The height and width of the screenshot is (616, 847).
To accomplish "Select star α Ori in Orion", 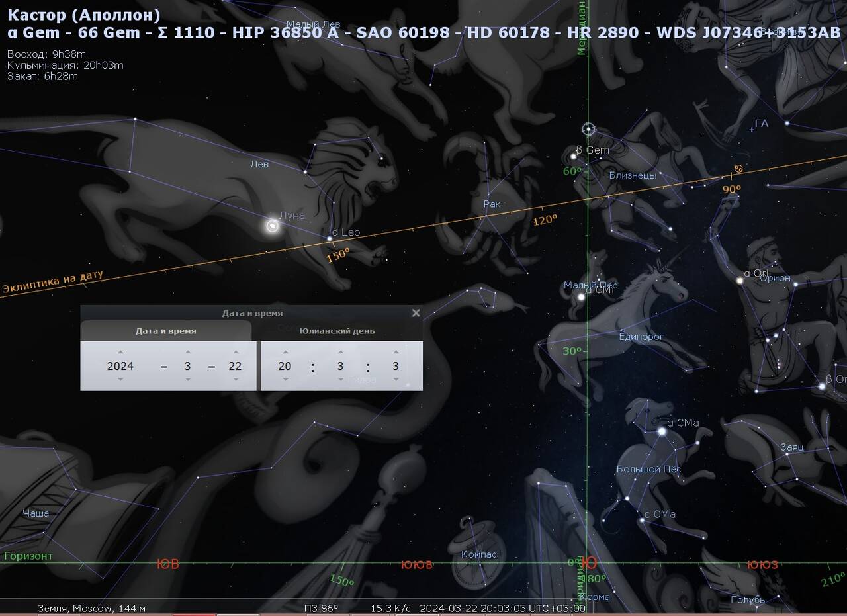I will [740, 281].
